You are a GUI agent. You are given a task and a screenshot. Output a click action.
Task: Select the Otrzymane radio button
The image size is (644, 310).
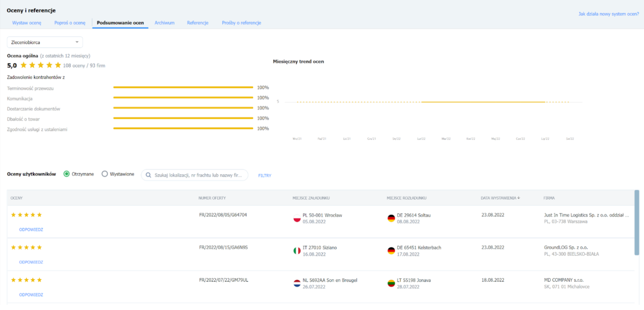pos(67,174)
